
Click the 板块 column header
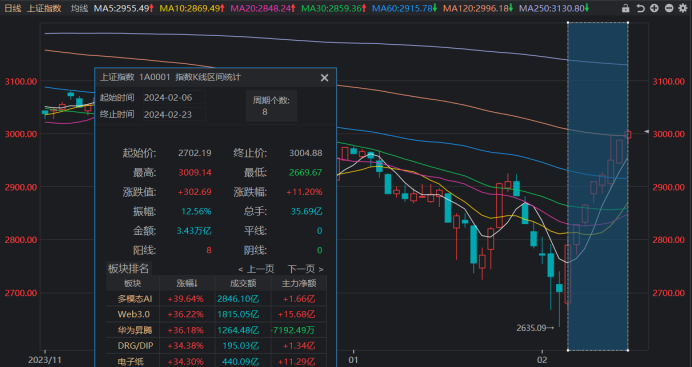(133, 283)
